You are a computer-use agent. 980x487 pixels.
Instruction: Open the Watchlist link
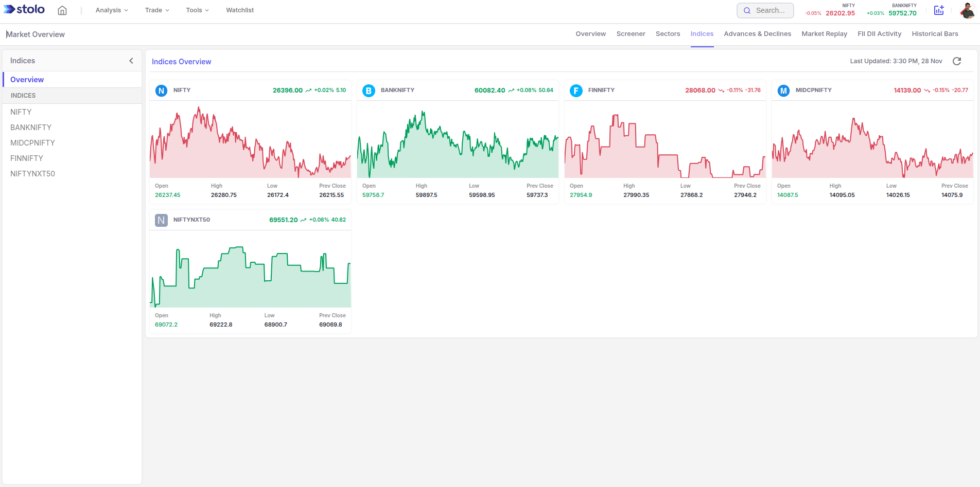pyautogui.click(x=240, y=10)
